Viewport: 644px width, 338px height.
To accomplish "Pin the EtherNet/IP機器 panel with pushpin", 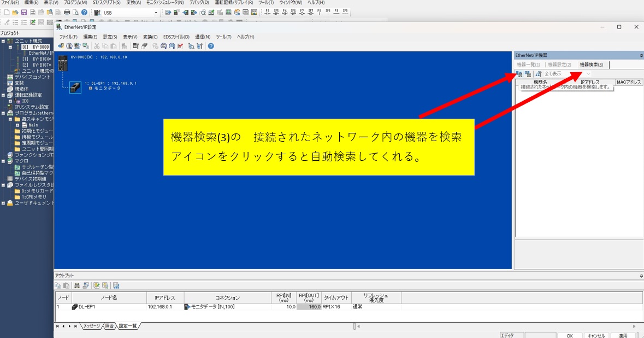I will [x=641, y=55].
